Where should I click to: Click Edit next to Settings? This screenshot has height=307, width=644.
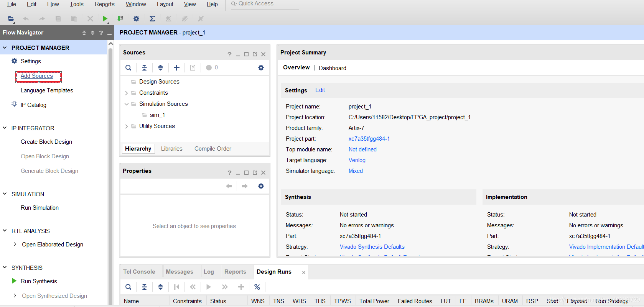point(320,90)
